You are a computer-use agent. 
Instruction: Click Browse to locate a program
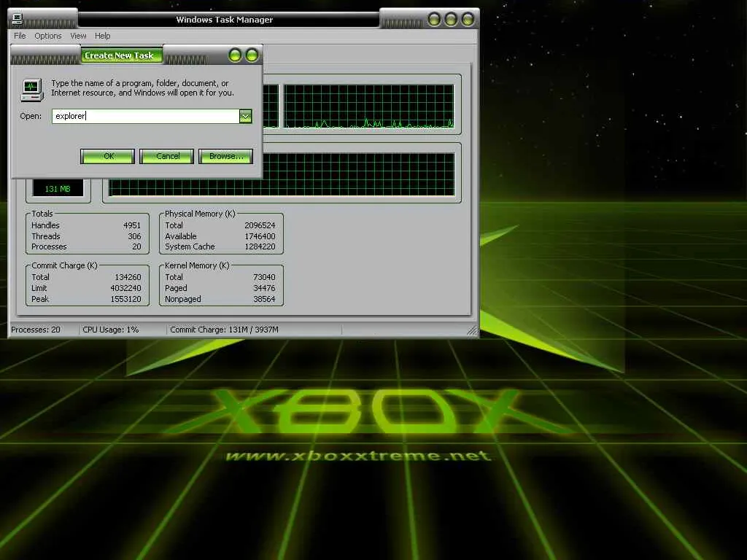[x=226, y=156]
